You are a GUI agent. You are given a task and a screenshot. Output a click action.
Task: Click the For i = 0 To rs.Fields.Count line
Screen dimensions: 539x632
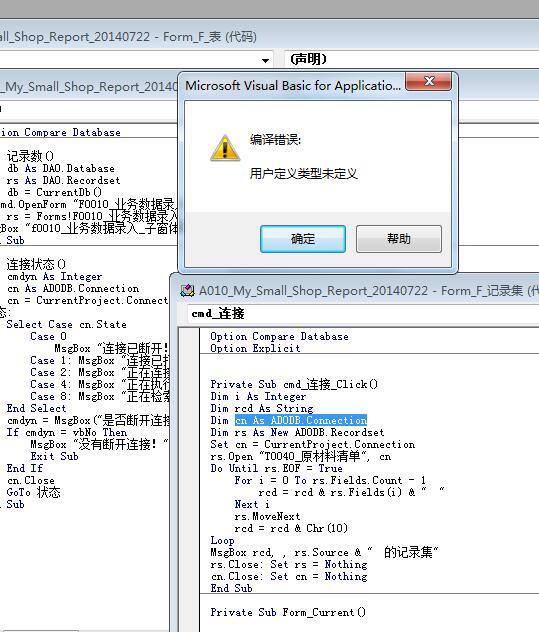(x=330, y=480)
